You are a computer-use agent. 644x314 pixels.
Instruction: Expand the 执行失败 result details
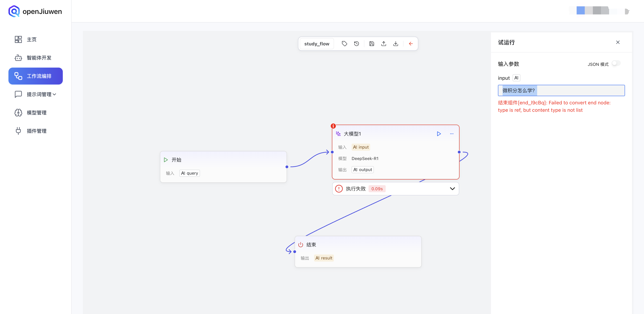(452, 189)
